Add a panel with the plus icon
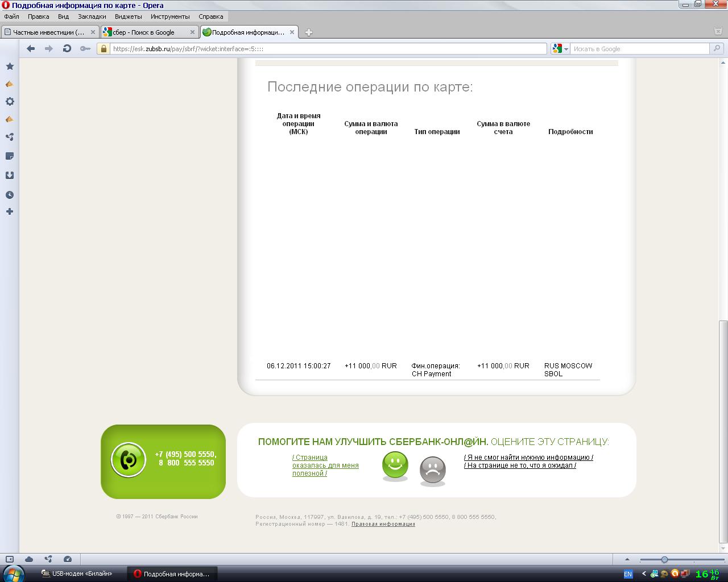The image size is (728, 582). click(10, 211)
